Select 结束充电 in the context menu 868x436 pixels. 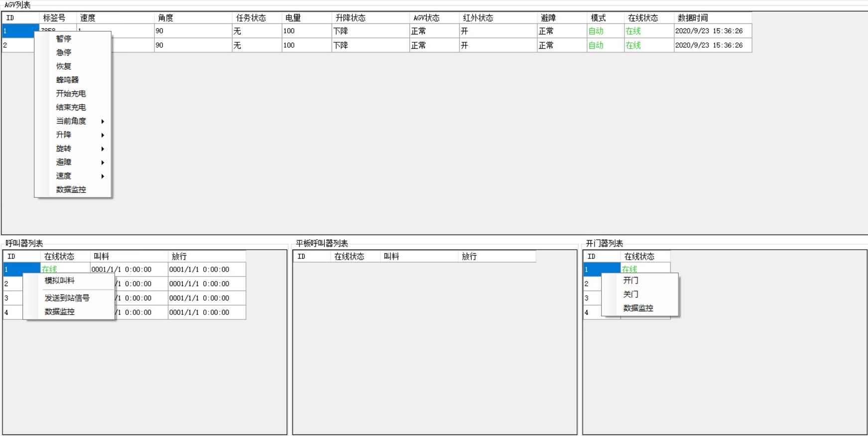[73, 107]
